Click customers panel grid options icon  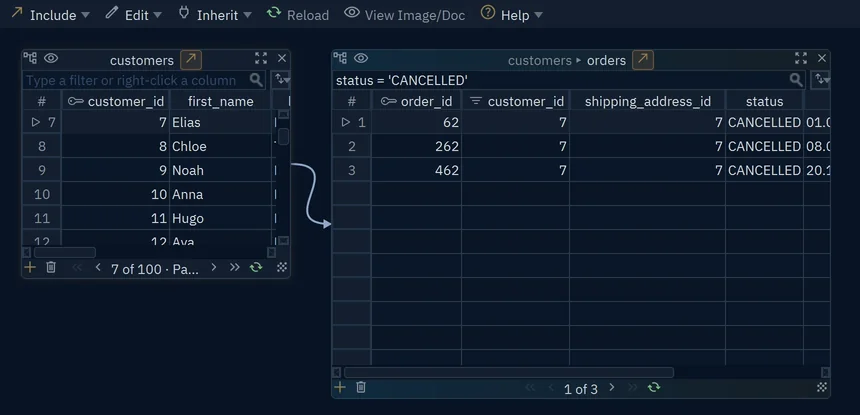point(282,268)
